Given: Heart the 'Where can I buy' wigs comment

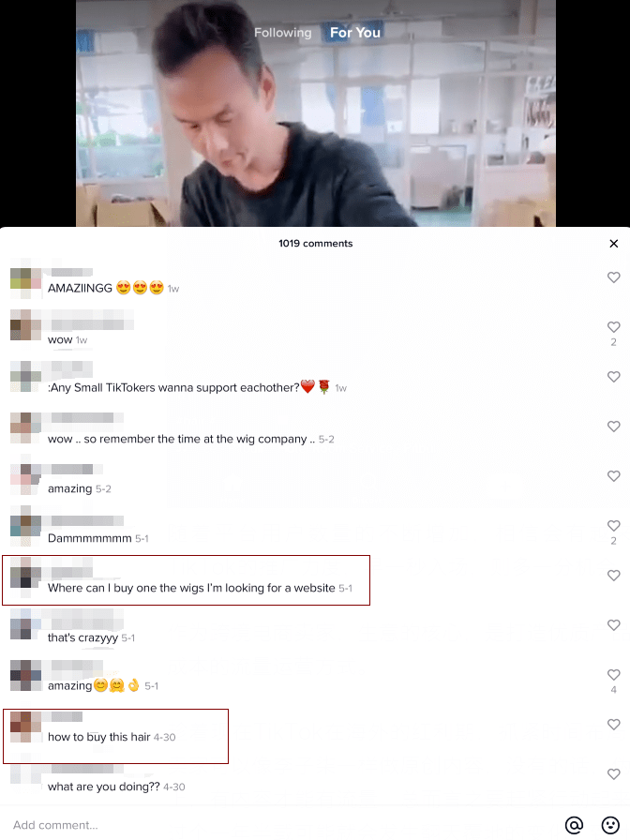Looking at the screenshot, I should coord(613,576).
